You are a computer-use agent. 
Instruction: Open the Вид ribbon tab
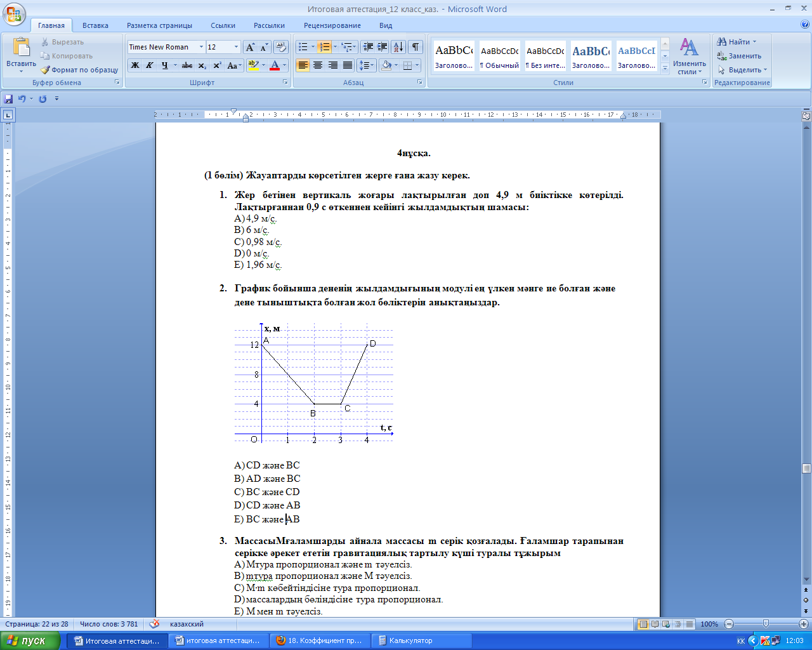386,25
